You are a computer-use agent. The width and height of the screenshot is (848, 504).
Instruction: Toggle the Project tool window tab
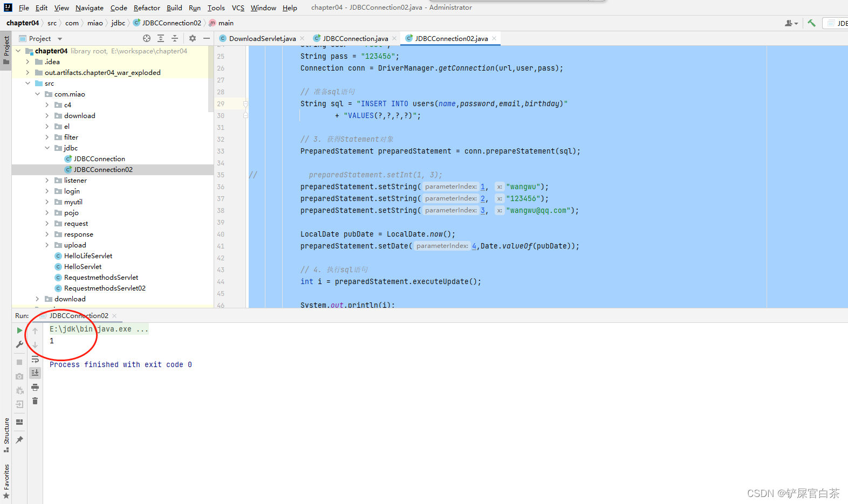click(6, 50)
